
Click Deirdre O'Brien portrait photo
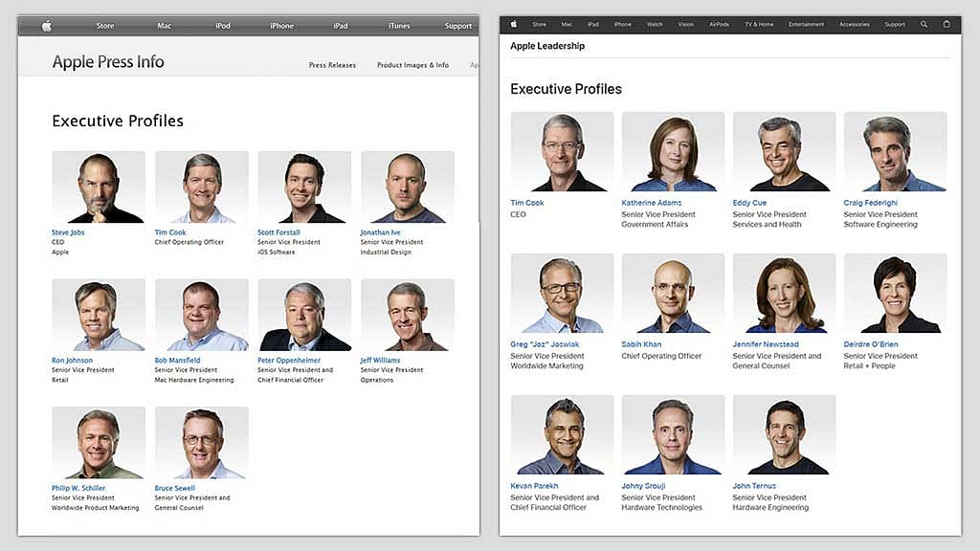click(895, 293)
